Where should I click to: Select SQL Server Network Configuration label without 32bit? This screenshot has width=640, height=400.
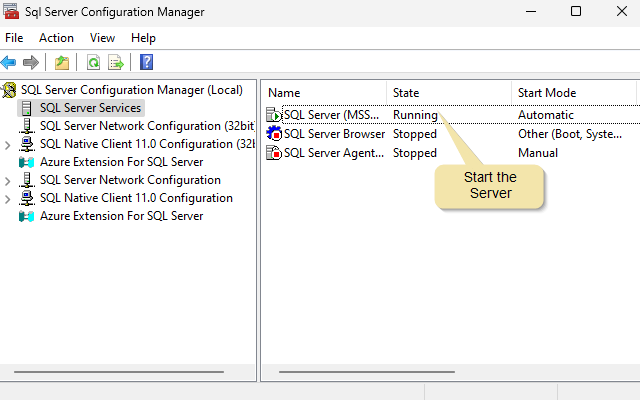130,180
